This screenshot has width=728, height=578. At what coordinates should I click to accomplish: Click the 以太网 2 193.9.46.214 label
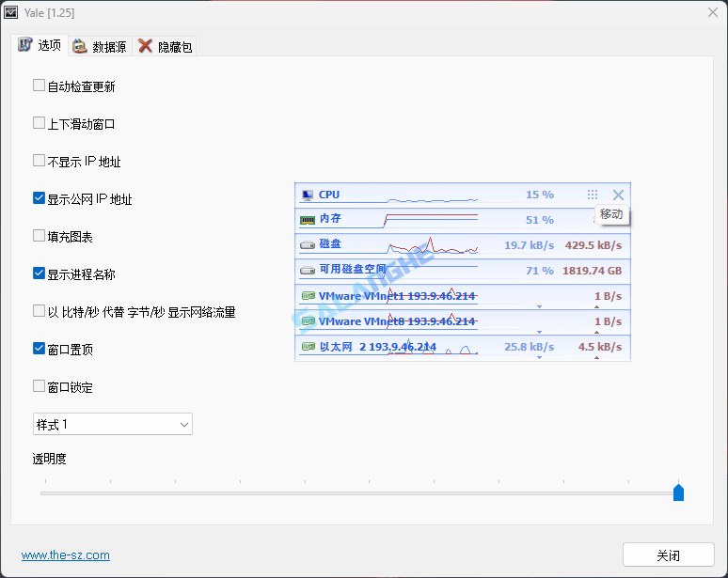(x=378, y=347)
